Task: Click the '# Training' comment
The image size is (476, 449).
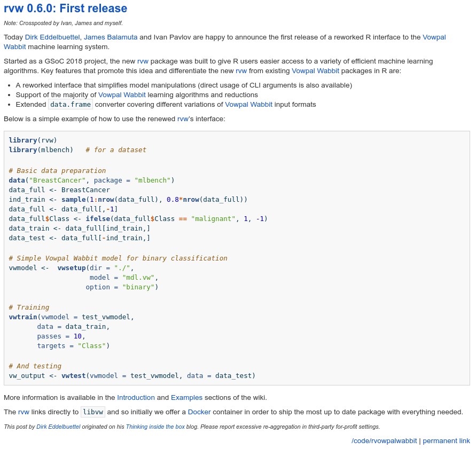Action: coord(29,308)
